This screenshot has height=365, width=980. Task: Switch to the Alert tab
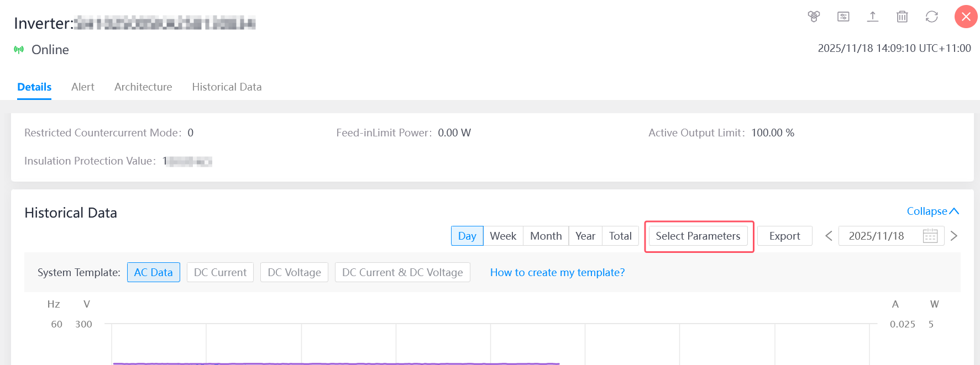click(x=82, y=87)
